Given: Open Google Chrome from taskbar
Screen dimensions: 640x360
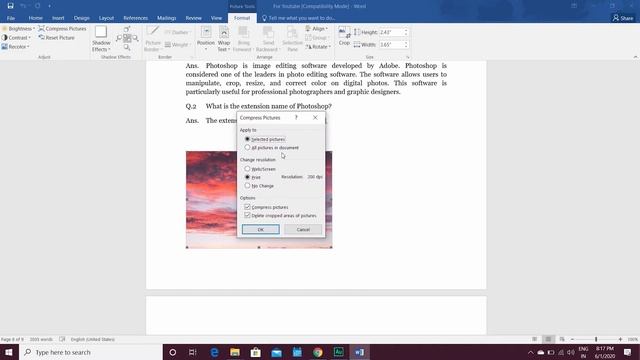Looking at the screenshot, I should pyautogui.click(x=318, y=352).
